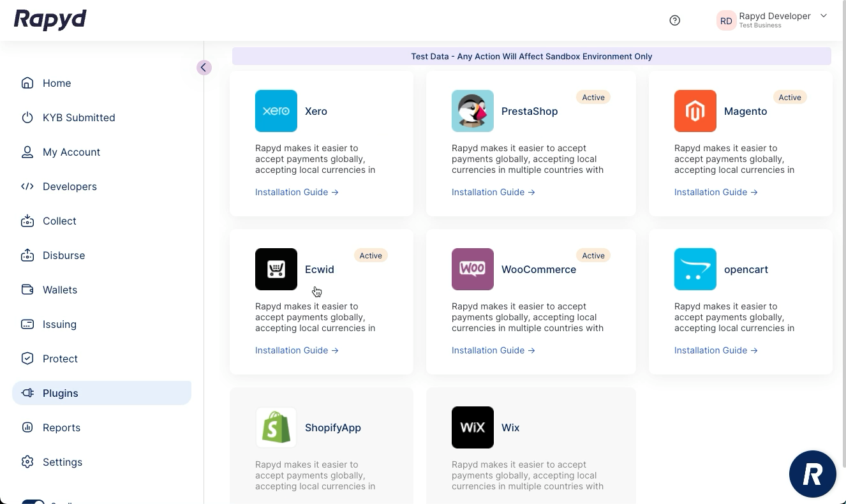
Task: Open WooCommerce Installation Guide link
Action: [493, 350]
